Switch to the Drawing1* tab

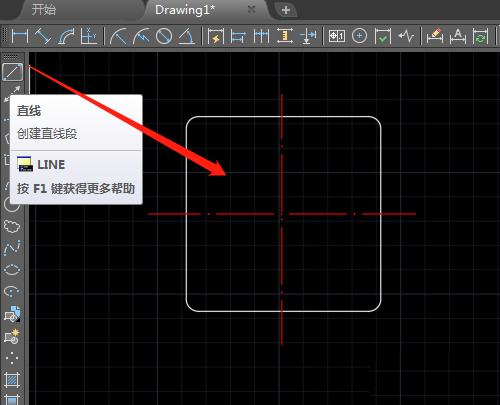click(x=185, y=10)
